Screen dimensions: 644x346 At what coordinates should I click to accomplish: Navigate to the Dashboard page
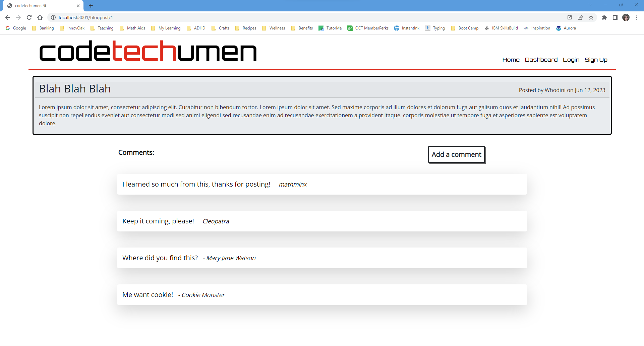541,60
